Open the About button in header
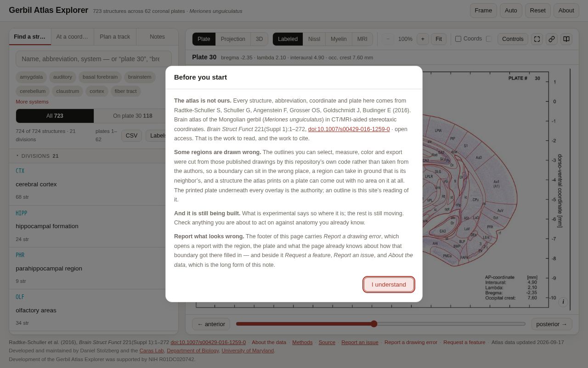Viewport: 588px width, 368px height. click(x=566, y=11)
